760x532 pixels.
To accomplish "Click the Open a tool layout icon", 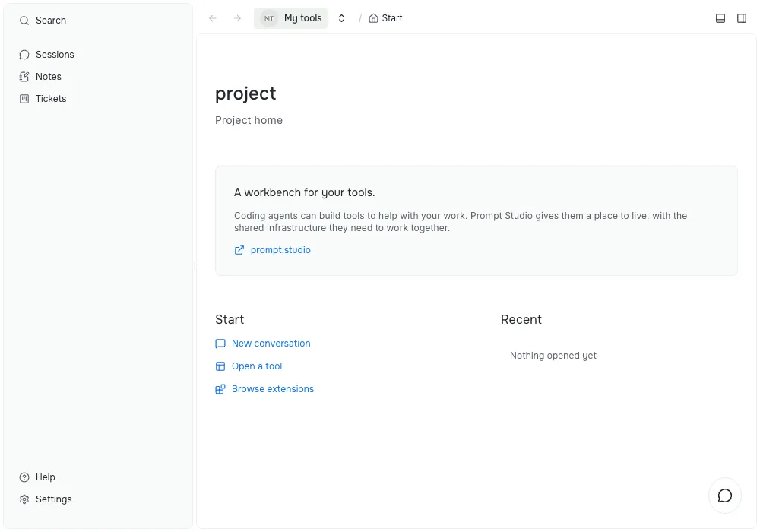I will click(x=220, y=366).
